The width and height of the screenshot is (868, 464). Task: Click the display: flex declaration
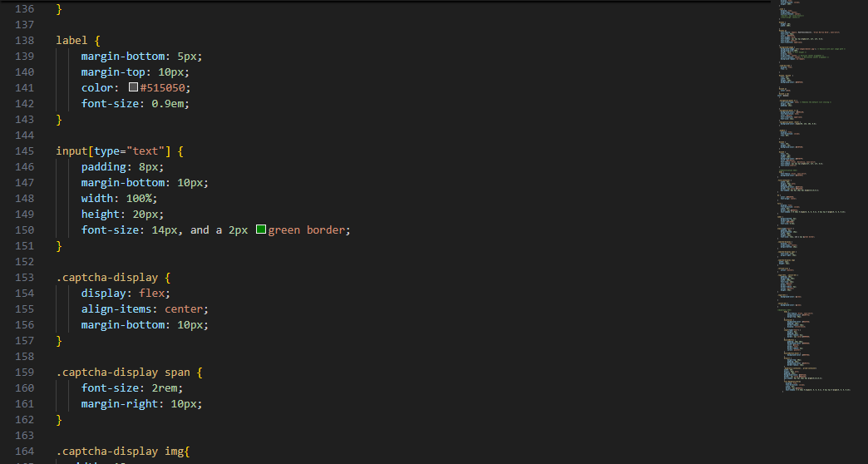tap(126, 294)
